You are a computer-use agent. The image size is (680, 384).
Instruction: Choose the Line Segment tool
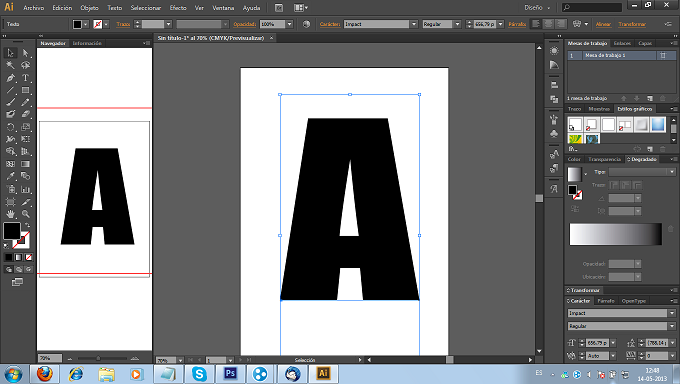(10, 90)
